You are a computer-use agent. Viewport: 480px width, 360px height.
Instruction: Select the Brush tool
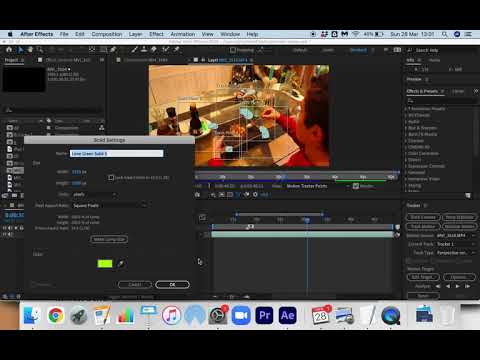(x=134, y=50)
